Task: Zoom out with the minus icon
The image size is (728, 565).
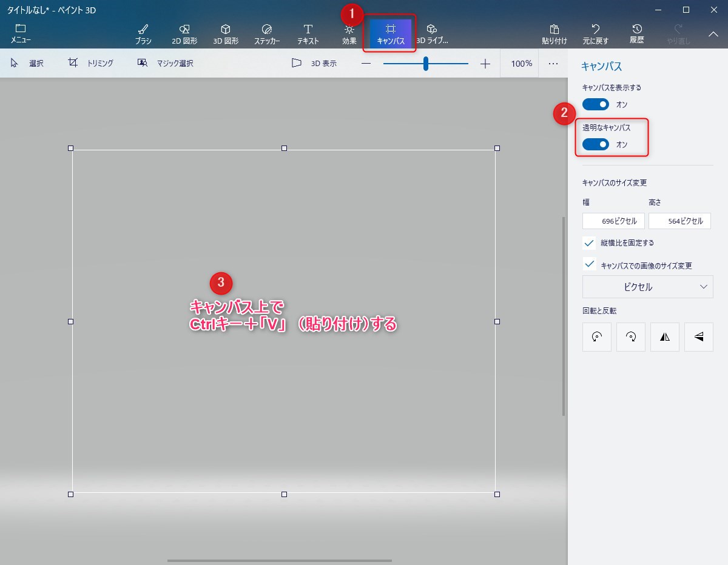Action: (366, 63)
